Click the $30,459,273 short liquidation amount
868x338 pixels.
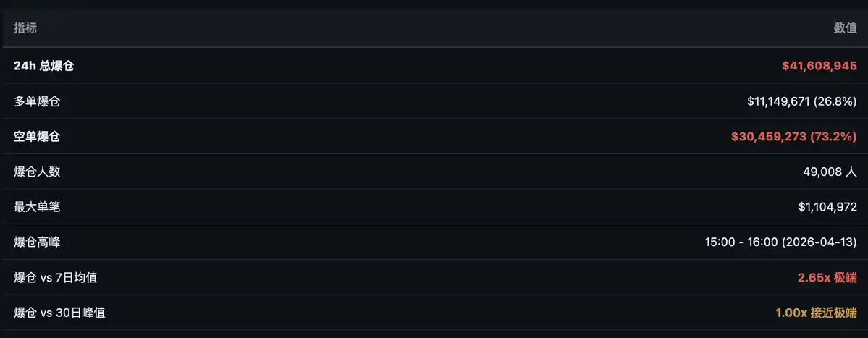pos(769,137)
